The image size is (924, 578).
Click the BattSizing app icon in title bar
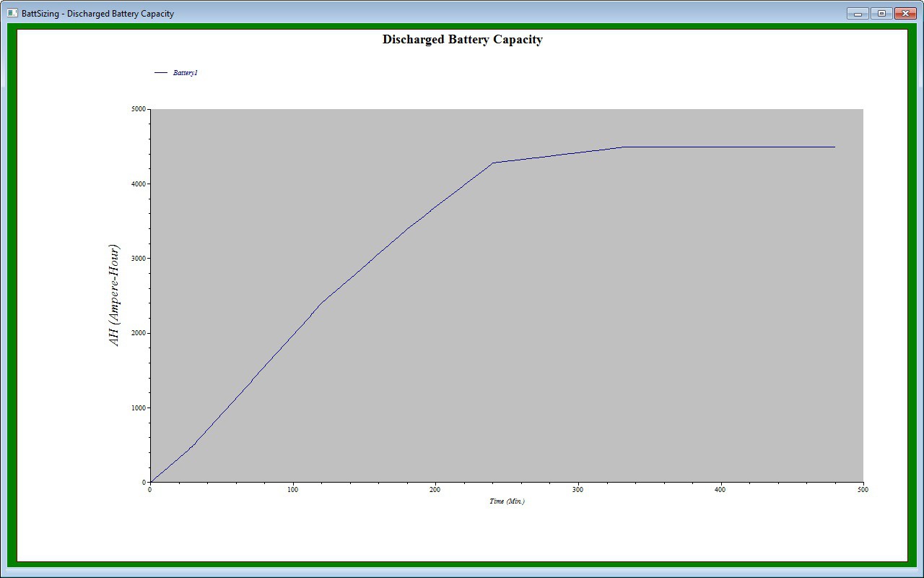(x=12, y=13)
